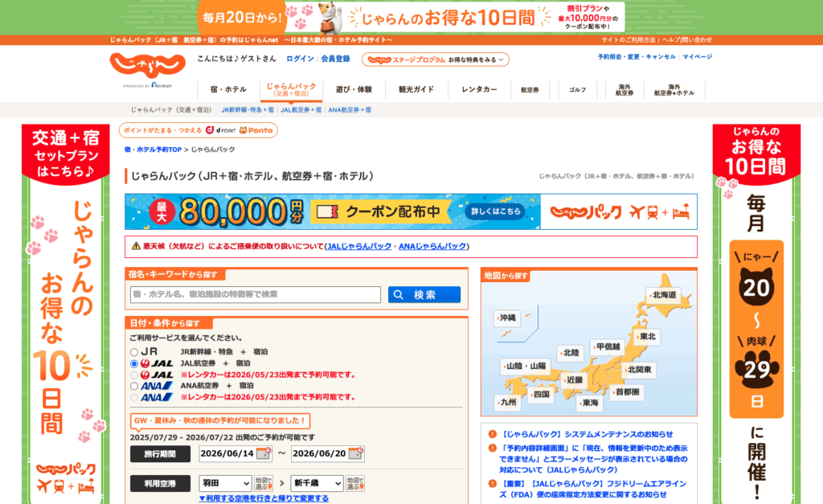
Task: Select the JR Shinkansen plus lodging radio button
Action: [x=134, y=352]
